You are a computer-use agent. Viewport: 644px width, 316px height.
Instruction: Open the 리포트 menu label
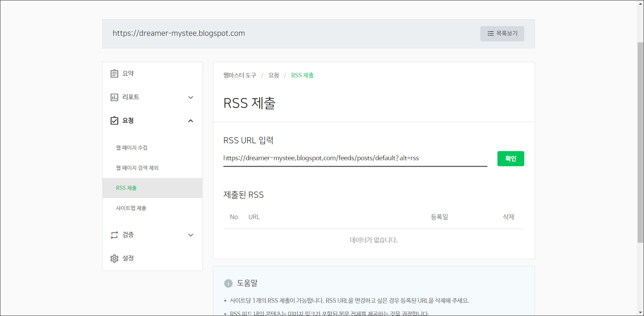pos(131,97)
